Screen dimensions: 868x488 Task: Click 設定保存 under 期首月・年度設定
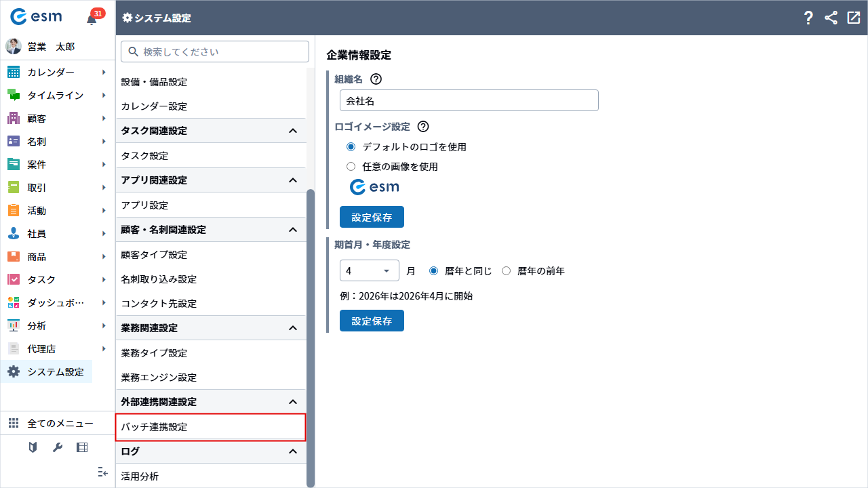pos(372,321)
